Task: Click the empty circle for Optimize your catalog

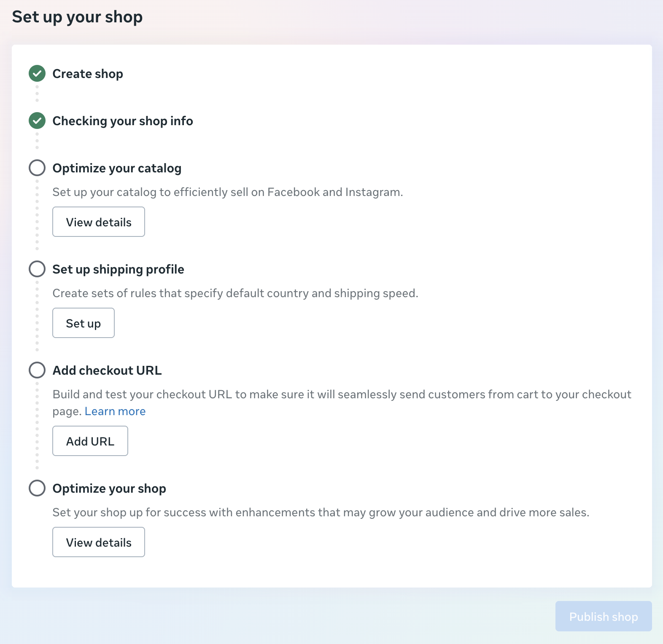Action: pos(37,168)
